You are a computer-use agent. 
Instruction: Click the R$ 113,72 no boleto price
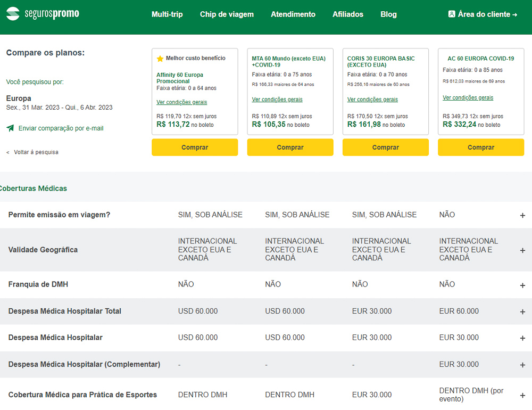pos(185,124)
